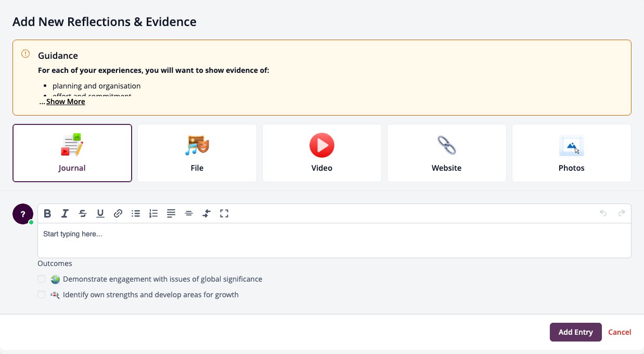Underline the selected text

pyautogui.click(x=100, y=213)
